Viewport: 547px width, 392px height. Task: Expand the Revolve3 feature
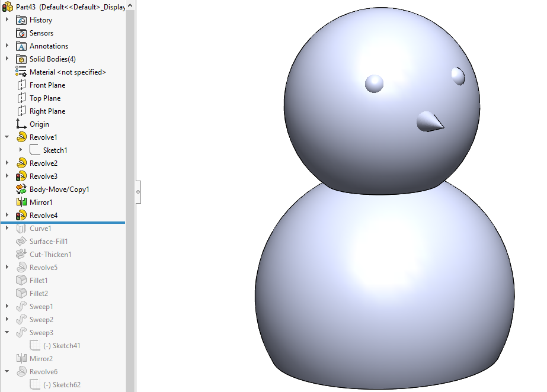click(7, 176)
